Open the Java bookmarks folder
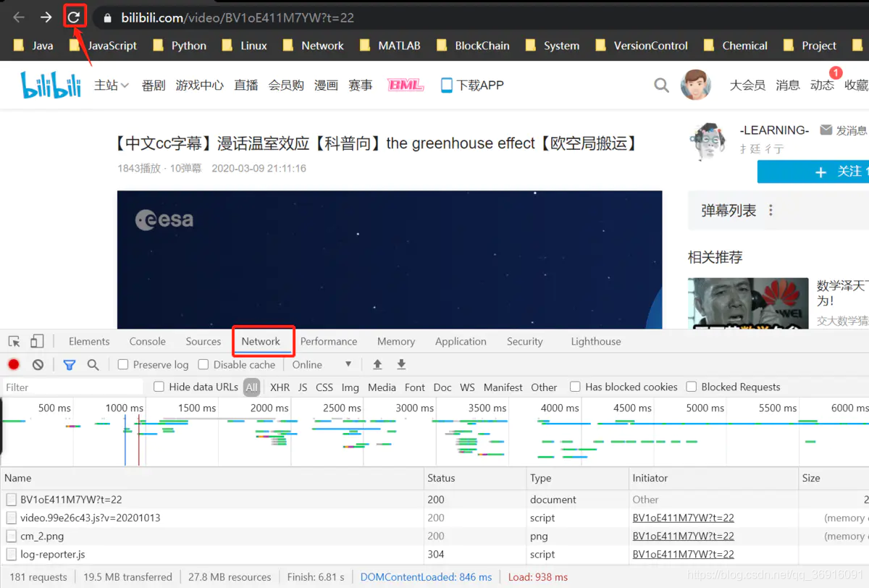 click(x=33, y=46)
